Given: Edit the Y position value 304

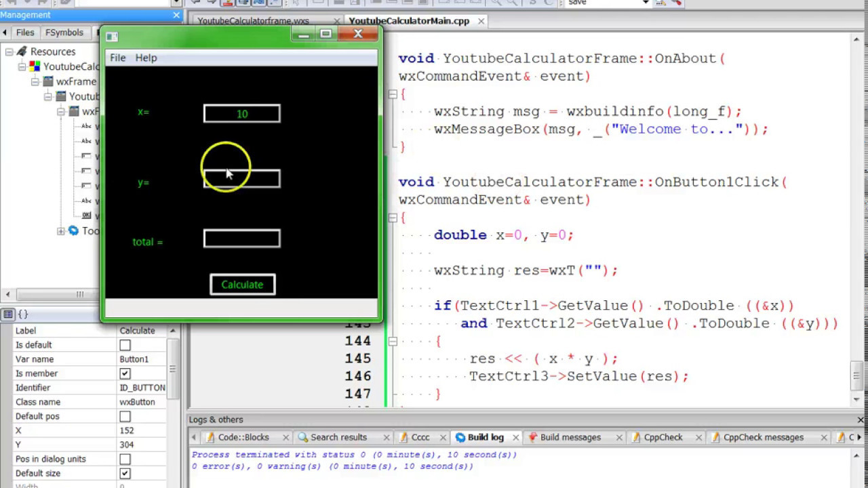Looking at the screenshot, I should 141,445.
